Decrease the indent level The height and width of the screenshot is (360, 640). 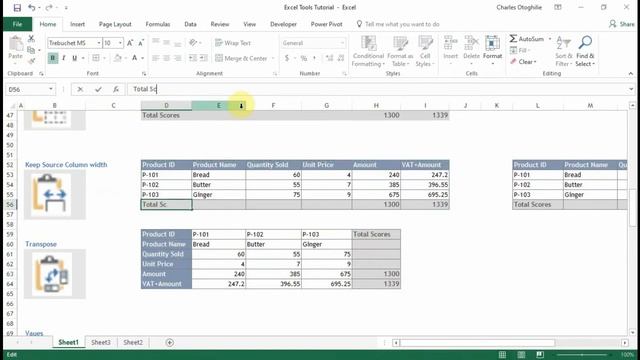tap(193, 58)
